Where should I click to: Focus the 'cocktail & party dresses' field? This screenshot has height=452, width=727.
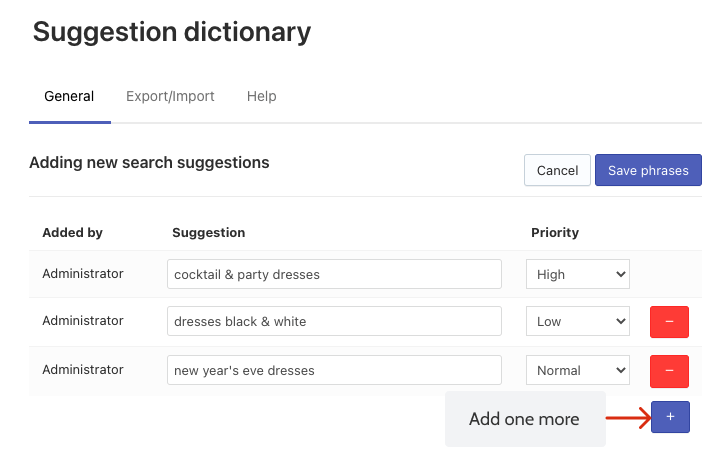tap(334, 274)
